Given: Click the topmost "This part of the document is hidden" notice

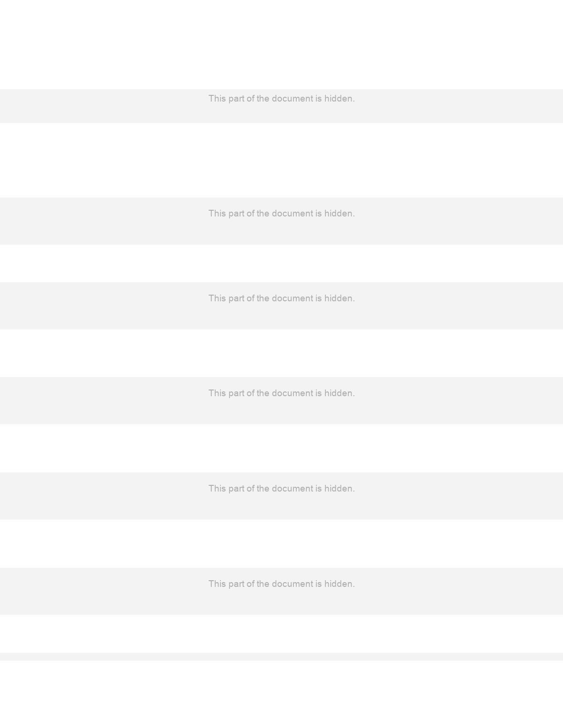Looking at the screenshot, I should 281,106.
